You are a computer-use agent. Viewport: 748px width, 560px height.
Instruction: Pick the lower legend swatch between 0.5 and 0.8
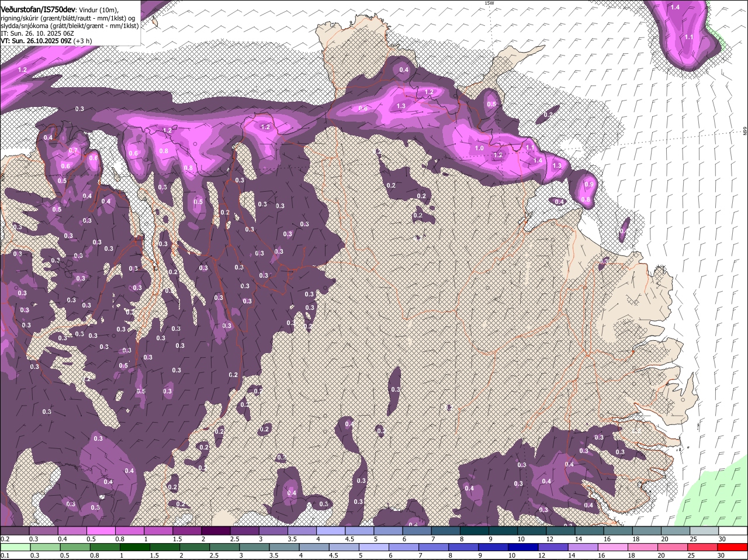pyautogui.click(x=75, y=547)
